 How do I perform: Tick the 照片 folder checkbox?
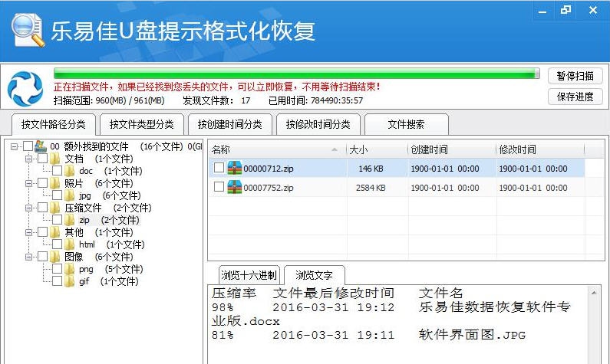coord(42,182)
